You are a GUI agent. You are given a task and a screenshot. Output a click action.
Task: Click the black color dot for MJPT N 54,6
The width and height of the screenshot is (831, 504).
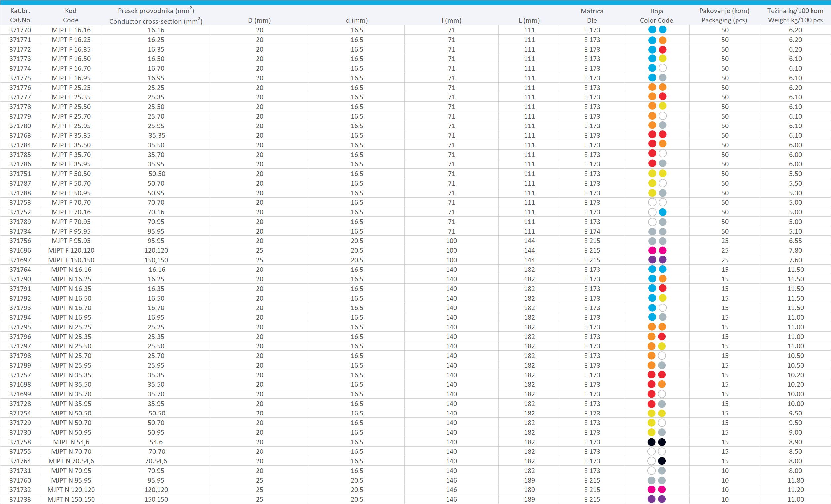[x=651, y=442]
